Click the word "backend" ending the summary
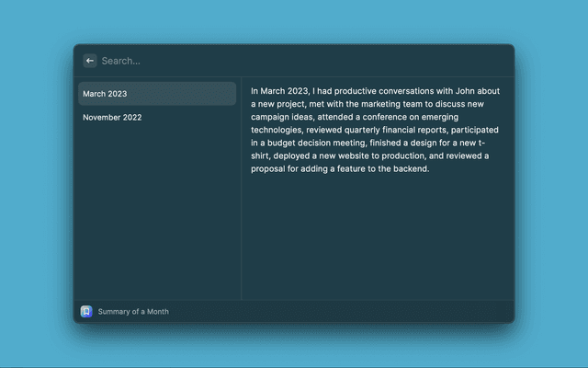 coord(412,168)
